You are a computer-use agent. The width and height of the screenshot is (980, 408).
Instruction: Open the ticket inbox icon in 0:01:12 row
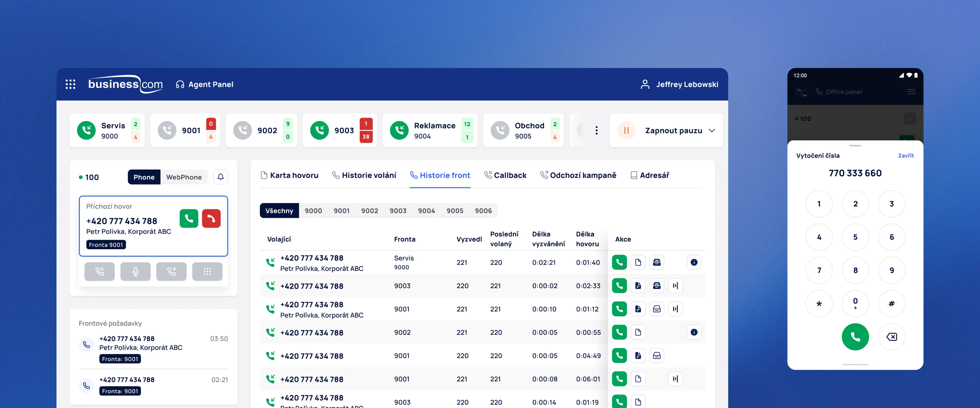657,309
